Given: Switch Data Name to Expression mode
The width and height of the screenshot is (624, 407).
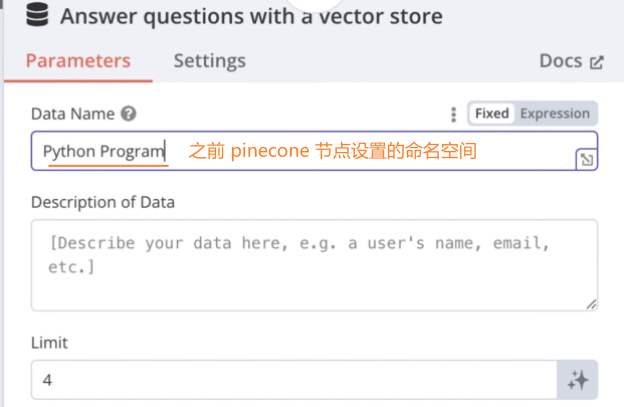Looking at the screenshot, I should tap(555, 114).
